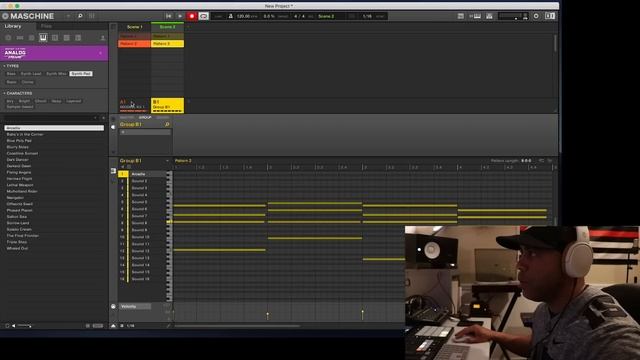Click the Group B1 magnifier icon
Screen dimensions: 640x360
[x=167, y=124]
